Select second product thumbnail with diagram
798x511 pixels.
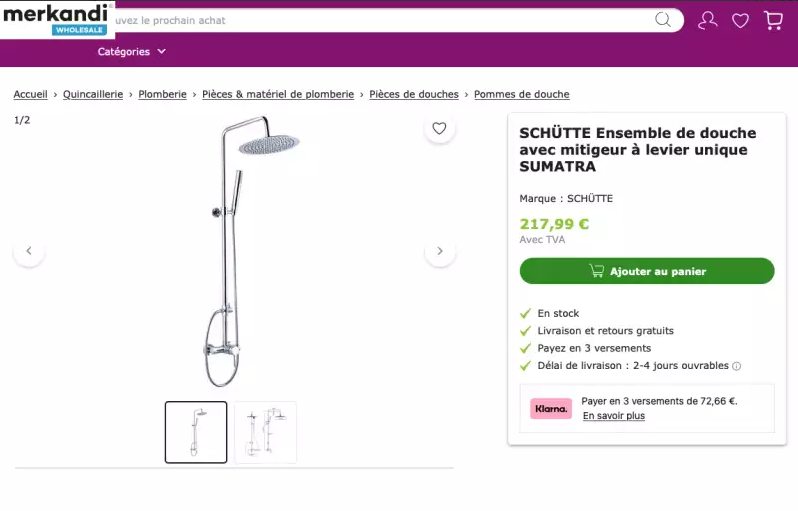[x=265, y=432]
